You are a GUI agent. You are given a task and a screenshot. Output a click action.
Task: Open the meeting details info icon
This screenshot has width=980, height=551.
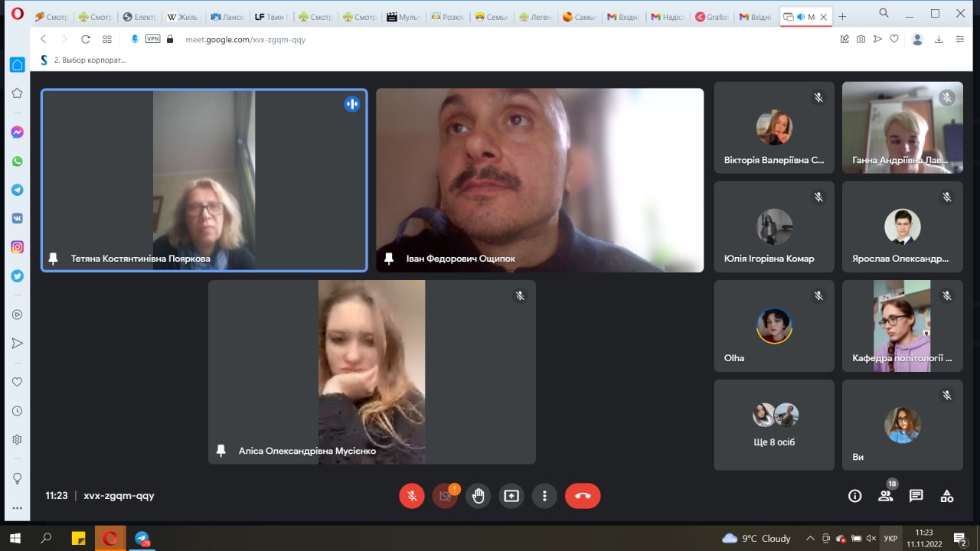(855, 496)
